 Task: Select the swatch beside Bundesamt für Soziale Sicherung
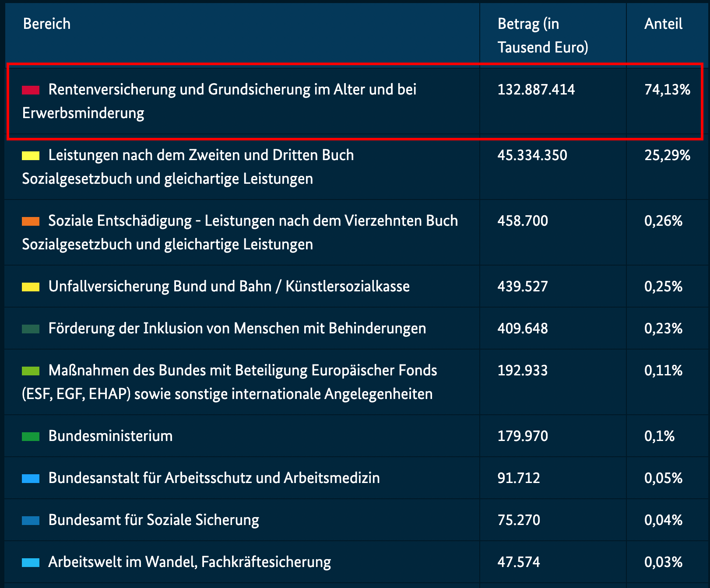[31, 521]
